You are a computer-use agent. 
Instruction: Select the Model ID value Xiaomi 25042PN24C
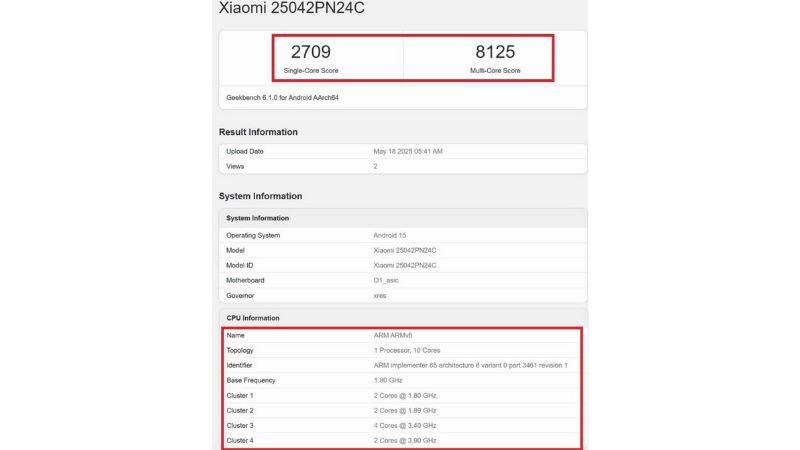405,265
